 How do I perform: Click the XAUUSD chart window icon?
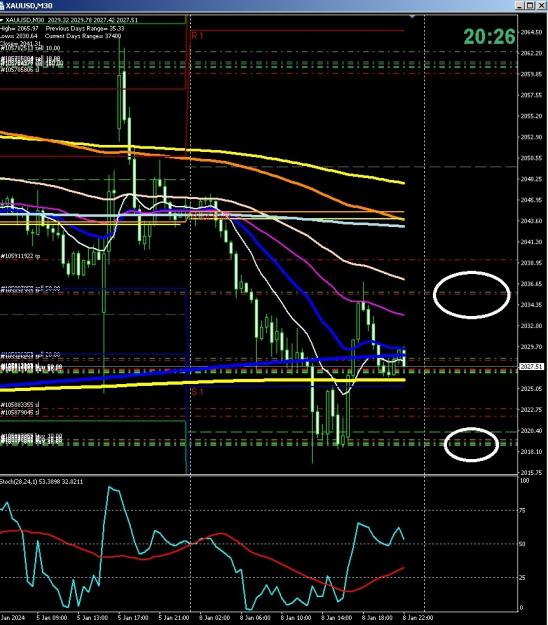(x=2, y=5)
